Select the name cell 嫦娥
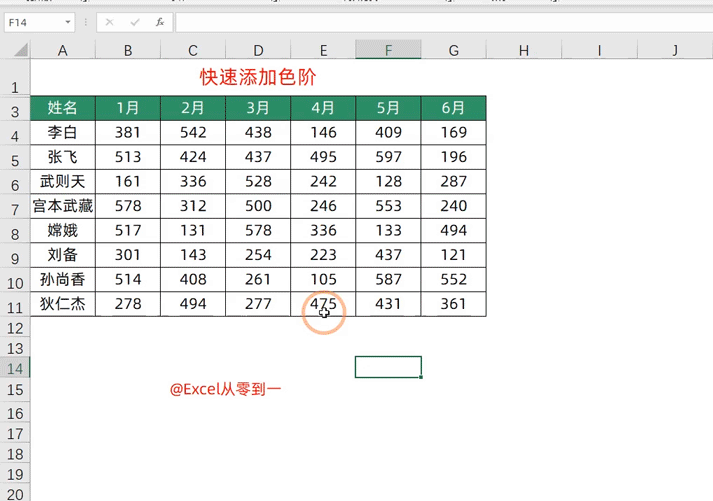713x501 pixels. coord(63,231)
